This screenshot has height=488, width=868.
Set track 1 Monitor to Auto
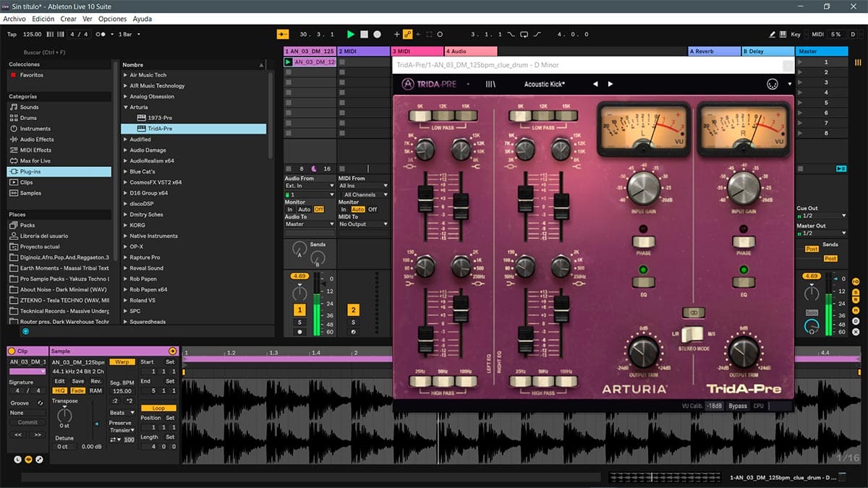[x=304, y=209]
